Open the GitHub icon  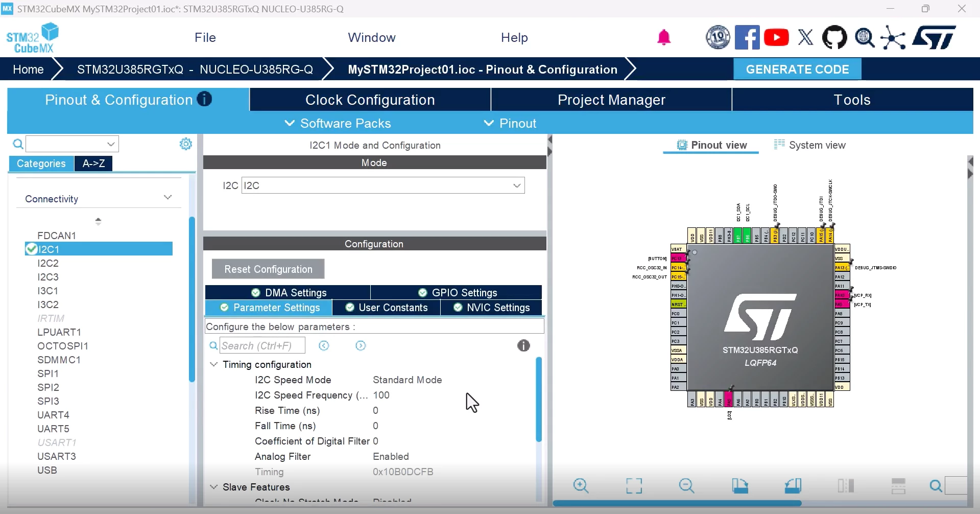click(834, 37)
